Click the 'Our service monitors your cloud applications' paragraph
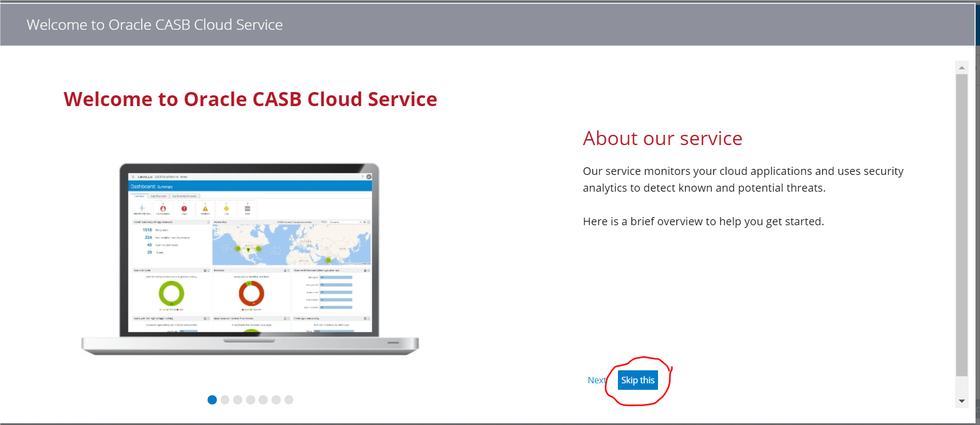The width and height of the screenshot is (980, 425). [x=743, y=179]
